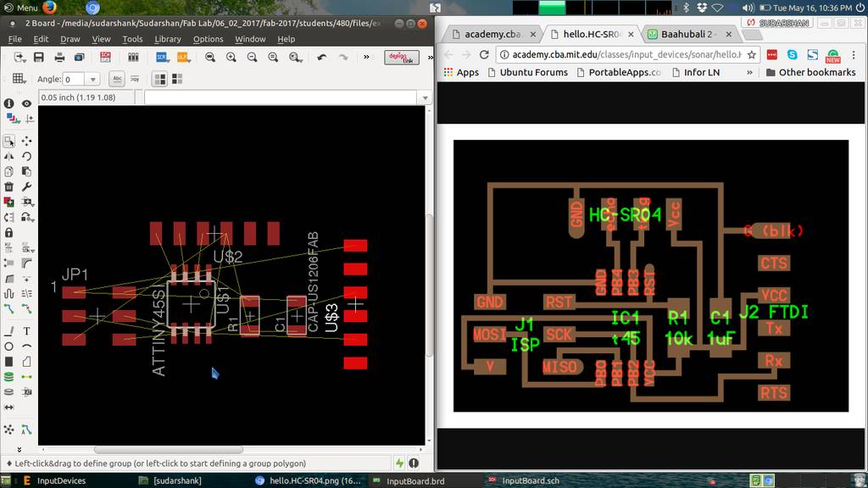Switch to schematic with SCH icon
Screen dimensions: 868x488
(x=105, y=57)
